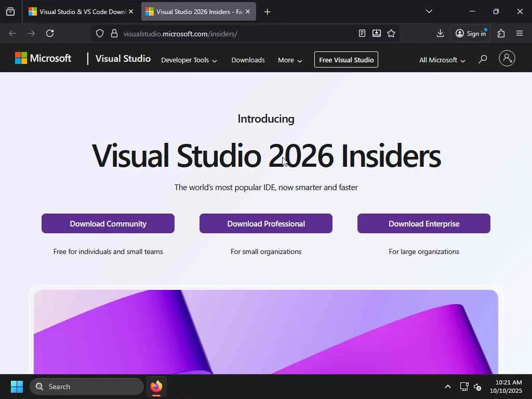Image resolution: width=532 pixels, height=399 pixels.
Task: Expand the All Microsoft menu
Action: point(442,60)
